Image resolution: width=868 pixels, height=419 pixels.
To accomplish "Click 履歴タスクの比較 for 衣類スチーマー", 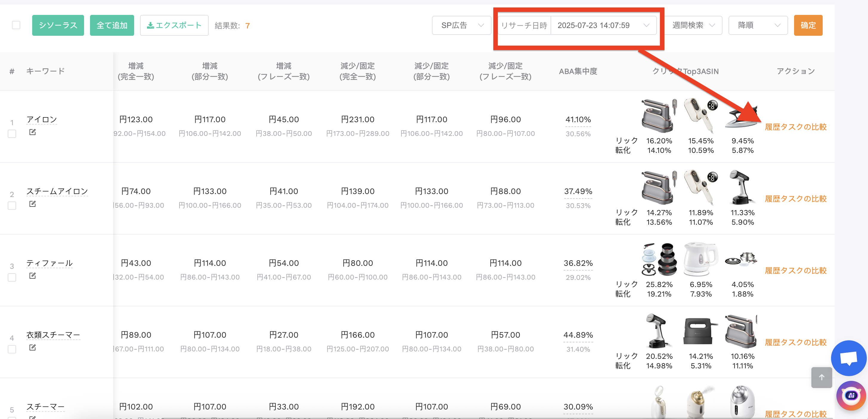I will click(x=796, y=342).
